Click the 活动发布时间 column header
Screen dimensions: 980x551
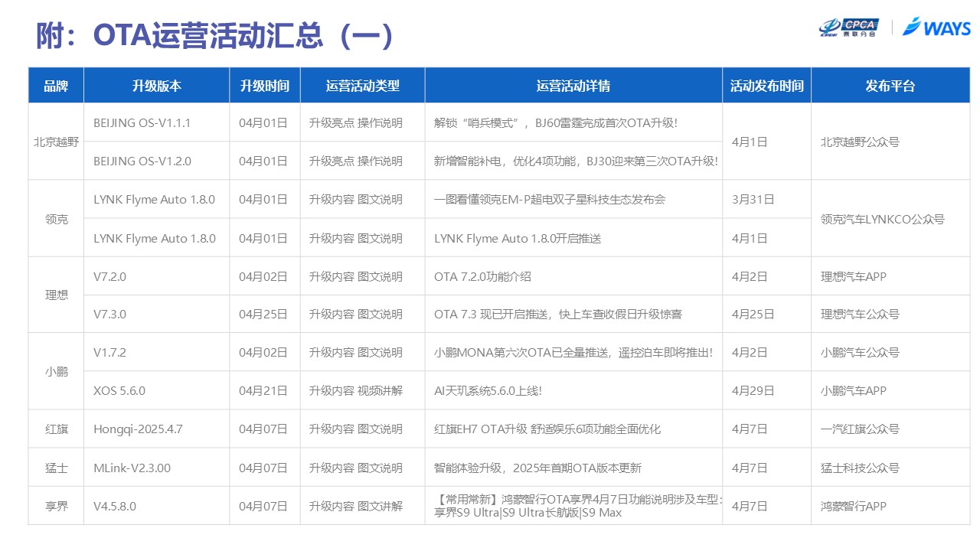tap(766, 86)
